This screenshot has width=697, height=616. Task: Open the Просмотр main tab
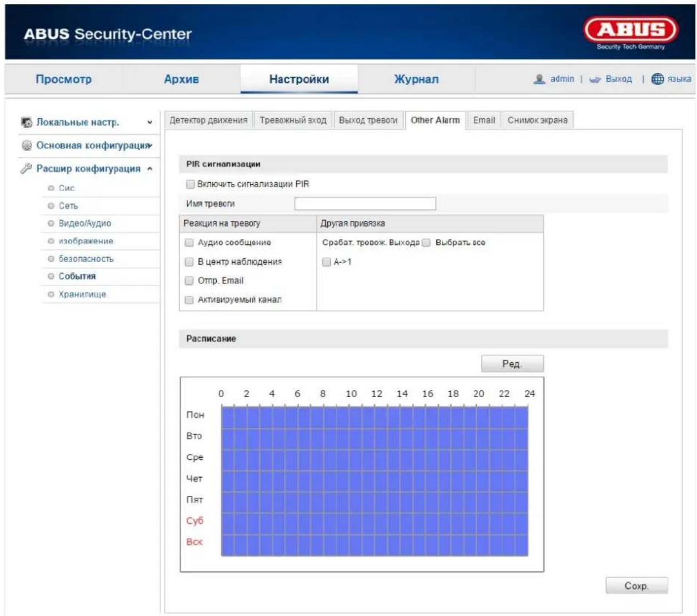[63, 79]
